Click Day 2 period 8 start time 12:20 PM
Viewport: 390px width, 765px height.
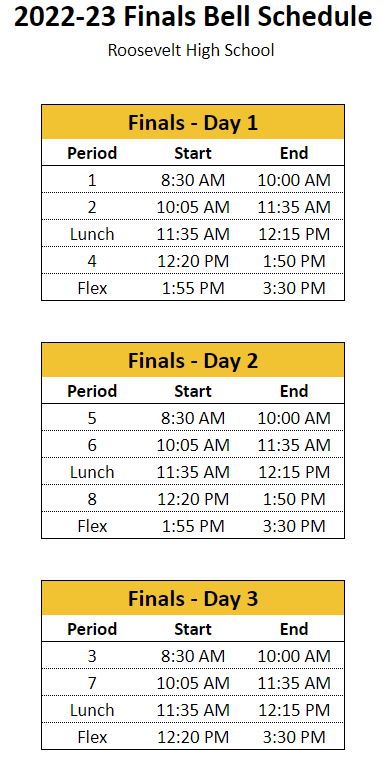(193, 500)
